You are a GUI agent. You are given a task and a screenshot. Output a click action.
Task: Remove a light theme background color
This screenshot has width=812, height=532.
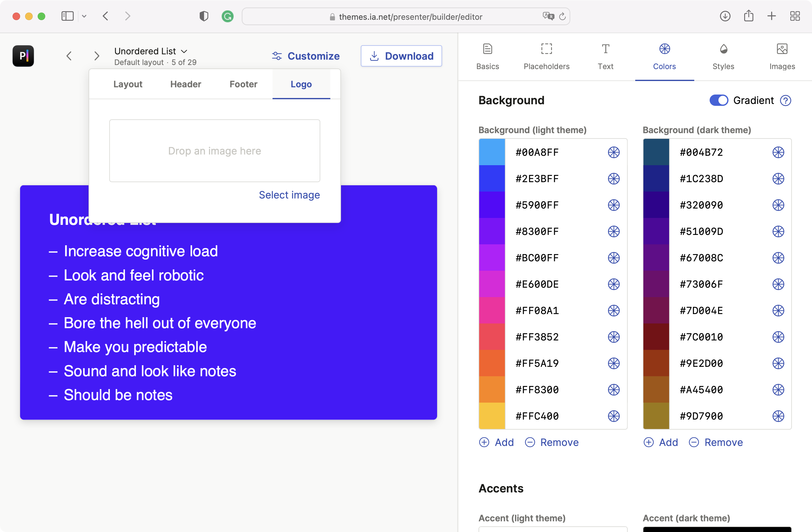coord(552,442)
